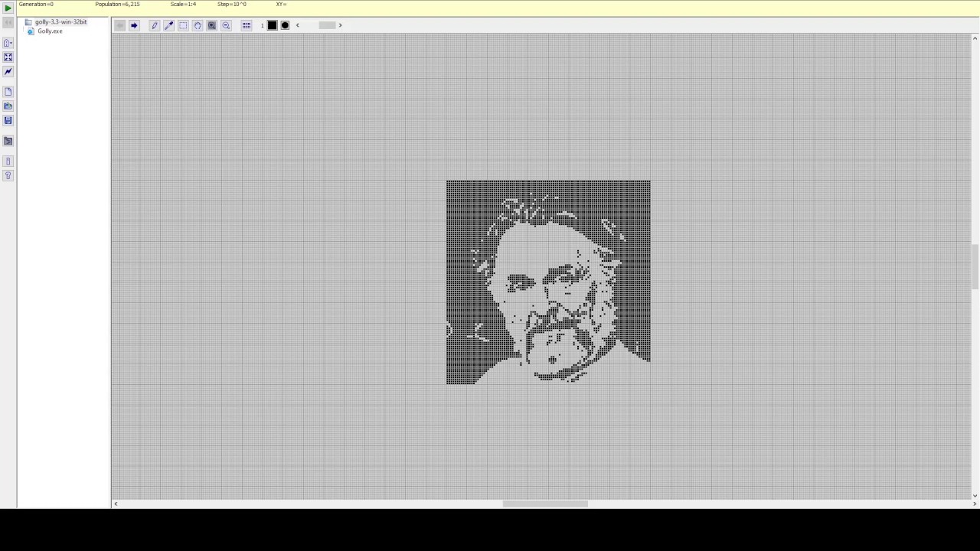Toggle the AutoFit tool
The image size is (980, 551).
click(8, 57)
